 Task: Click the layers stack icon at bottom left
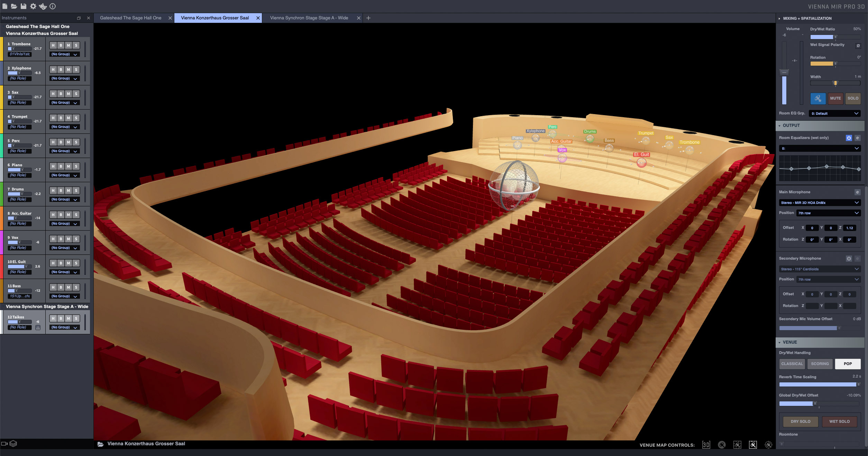13,444
